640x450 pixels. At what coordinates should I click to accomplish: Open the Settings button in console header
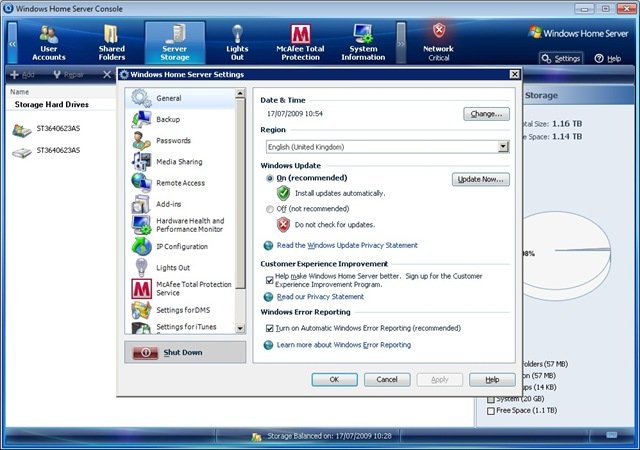tap(561, 59)
